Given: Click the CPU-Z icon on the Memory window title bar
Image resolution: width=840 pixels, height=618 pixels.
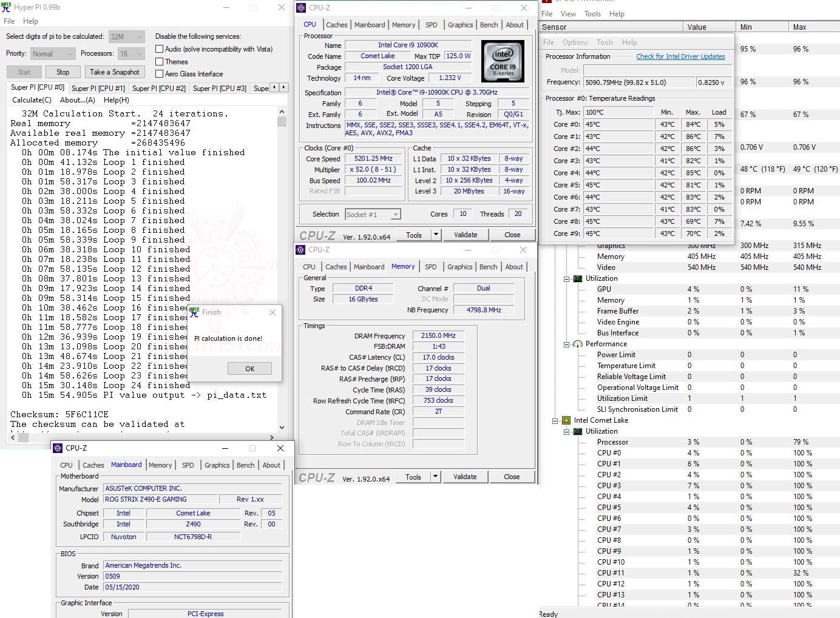Looking at the screenshot, I should pos(300,250).
